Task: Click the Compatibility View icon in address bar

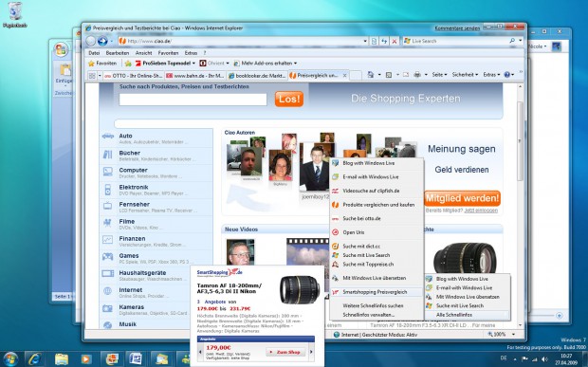Action: [x=374, y=41]
